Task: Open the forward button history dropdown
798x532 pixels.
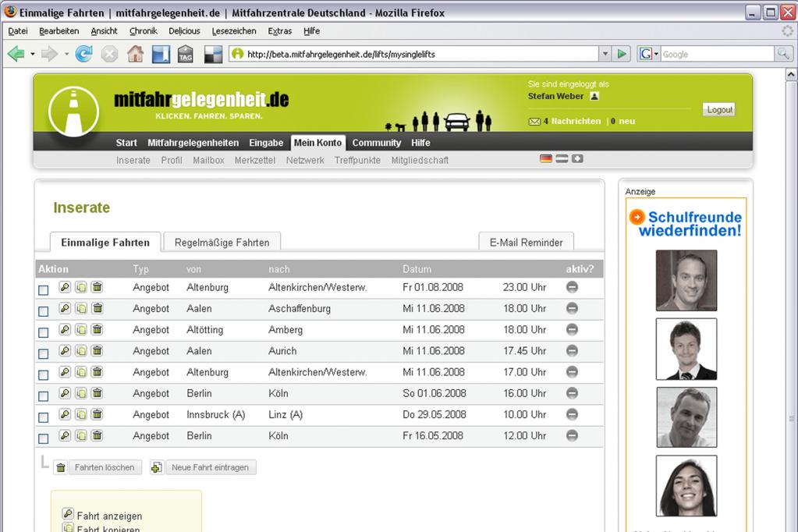Action: tap(66, 54)
